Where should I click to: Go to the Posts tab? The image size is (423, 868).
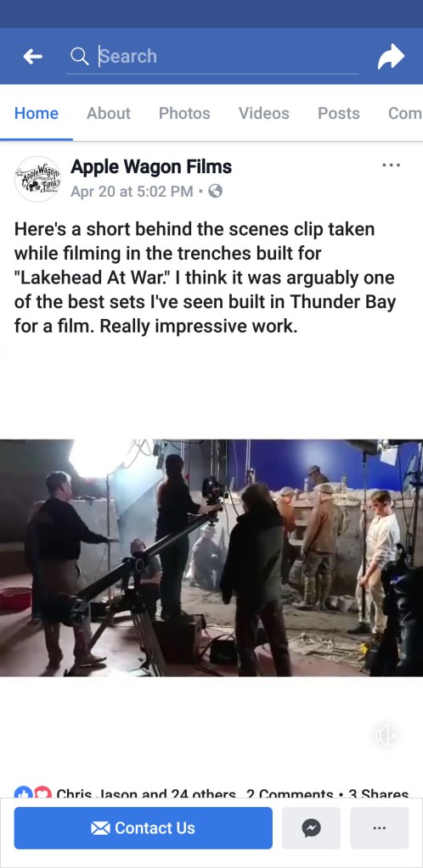pyautogui.click(x=339, y=113)
